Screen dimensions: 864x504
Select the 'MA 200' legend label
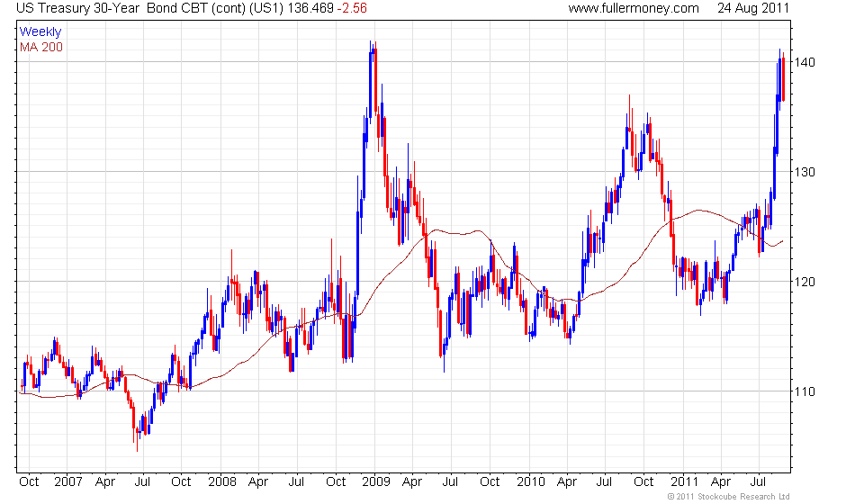click(x=41, y=48)
